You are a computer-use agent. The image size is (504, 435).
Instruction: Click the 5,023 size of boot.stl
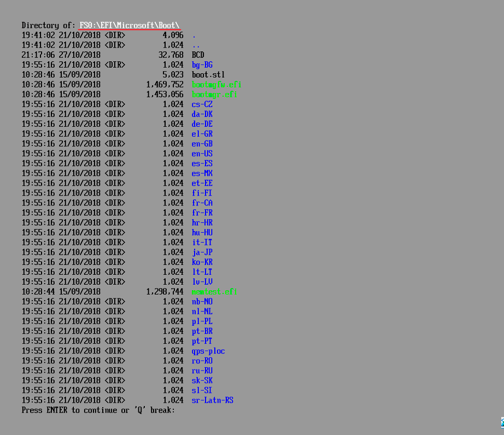[173, 75]
